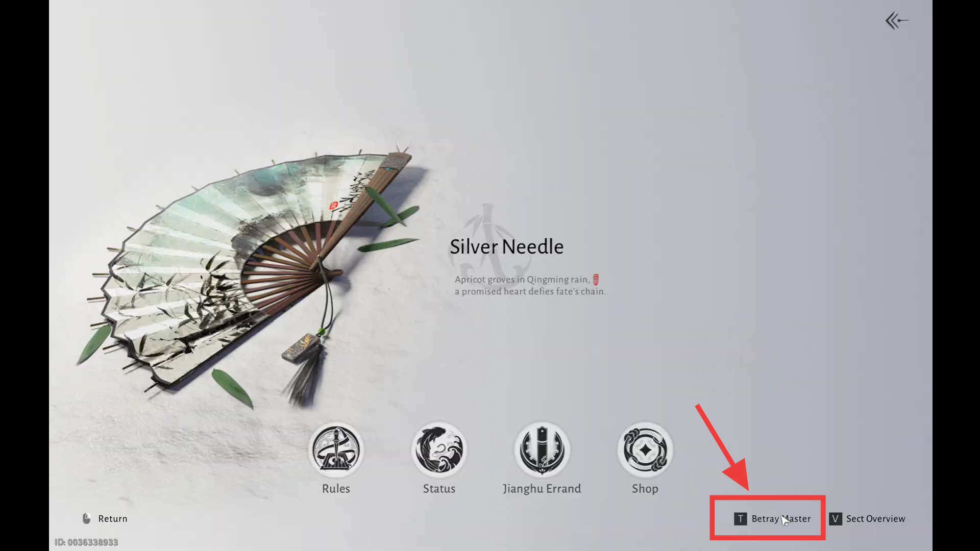Click the ID number text
Screen dimensions: 980x551
click(x=86, y=542)
